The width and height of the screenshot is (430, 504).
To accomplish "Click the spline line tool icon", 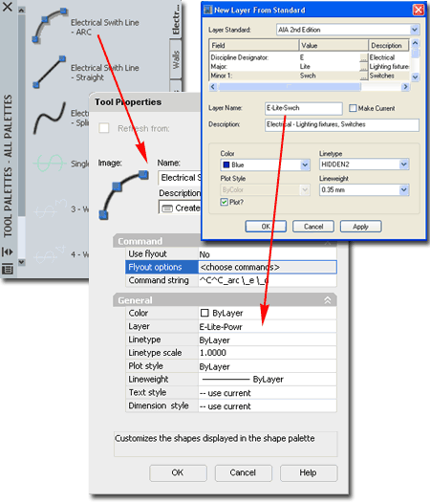I will (50, 119).
